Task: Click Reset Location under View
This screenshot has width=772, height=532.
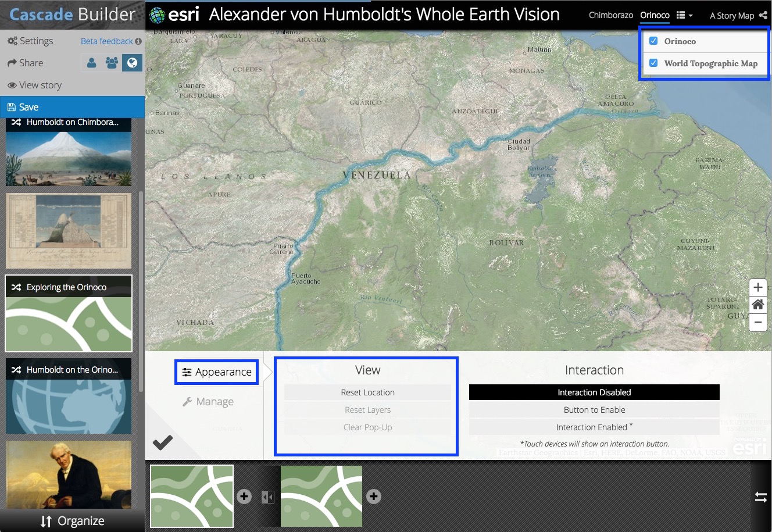Action: pos(367,392)
